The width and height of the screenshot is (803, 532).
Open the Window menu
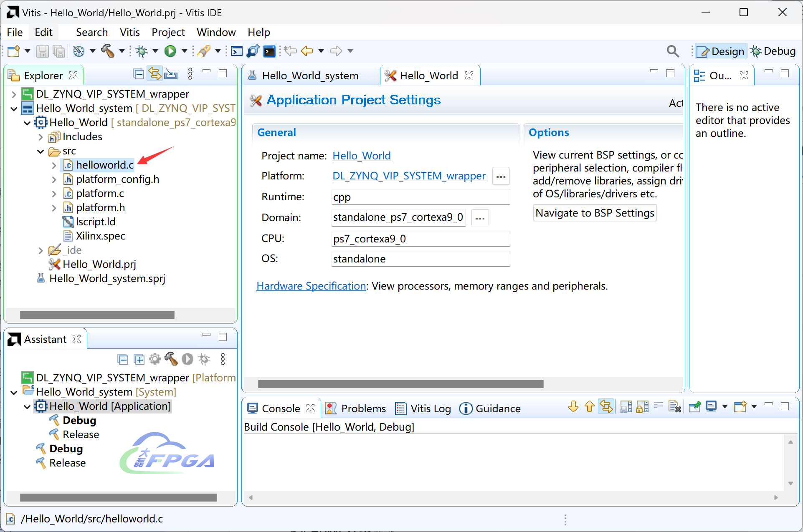[216, 32]
